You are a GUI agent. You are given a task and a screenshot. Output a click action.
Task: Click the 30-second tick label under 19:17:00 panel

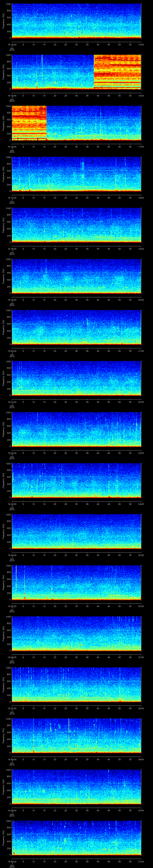pos(76,198)
